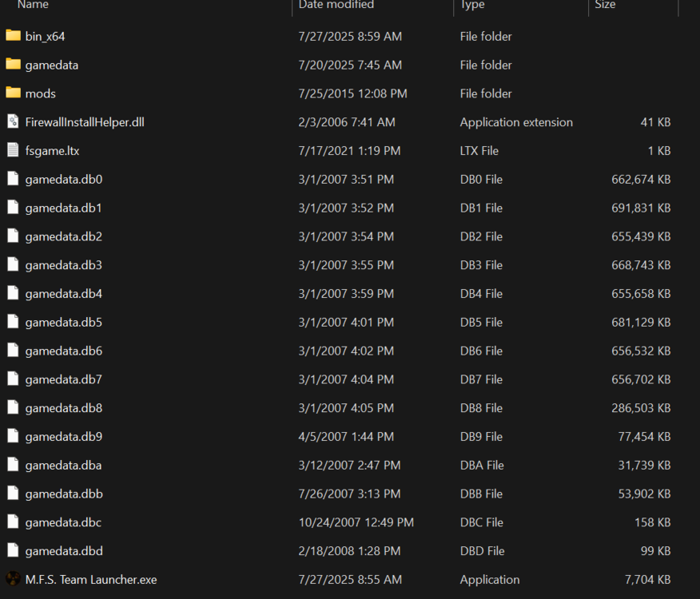Sort files by the Name column

(32, 6)
